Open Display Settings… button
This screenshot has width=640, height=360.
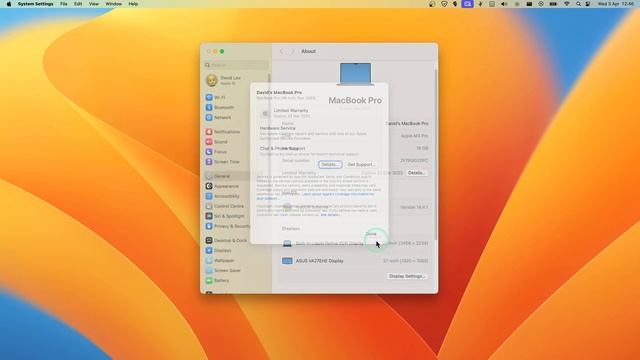(407, 276)
